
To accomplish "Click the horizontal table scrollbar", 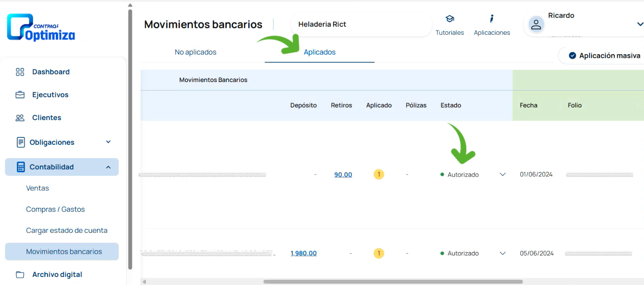I will coord(393,282).
